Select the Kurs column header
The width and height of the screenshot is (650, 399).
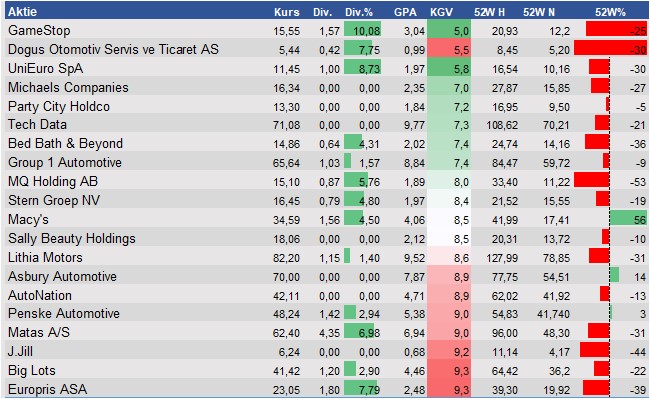tap(286, 12)
